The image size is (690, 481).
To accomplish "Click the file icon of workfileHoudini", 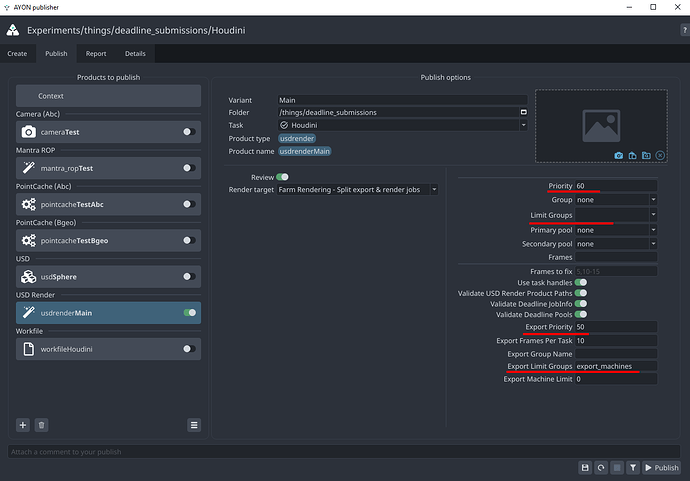I will click(29, 349).
